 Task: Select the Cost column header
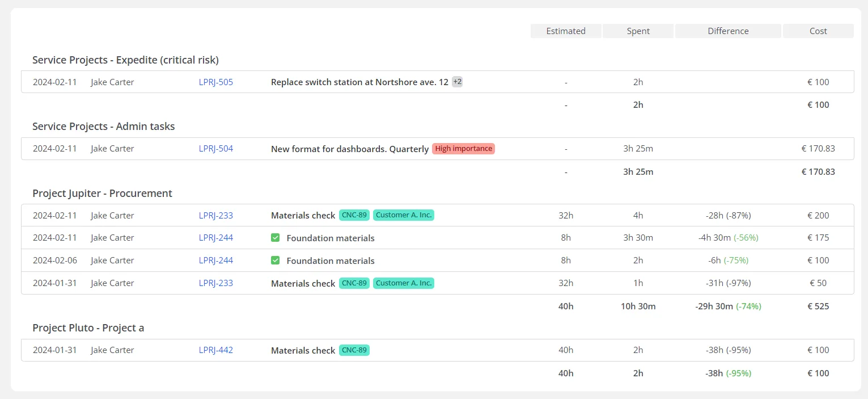[818, 31]
